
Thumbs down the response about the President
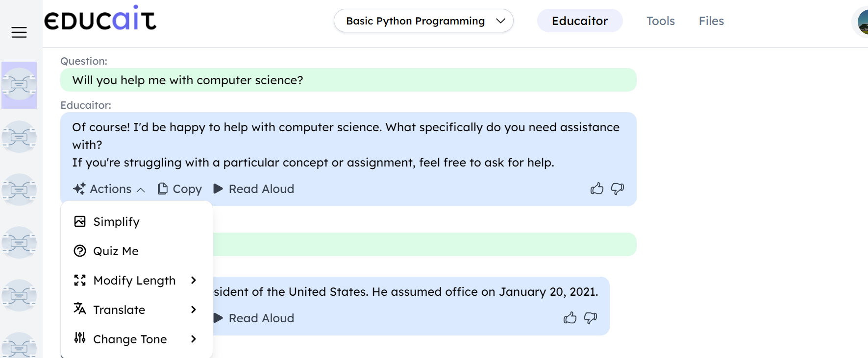[590, 318]
